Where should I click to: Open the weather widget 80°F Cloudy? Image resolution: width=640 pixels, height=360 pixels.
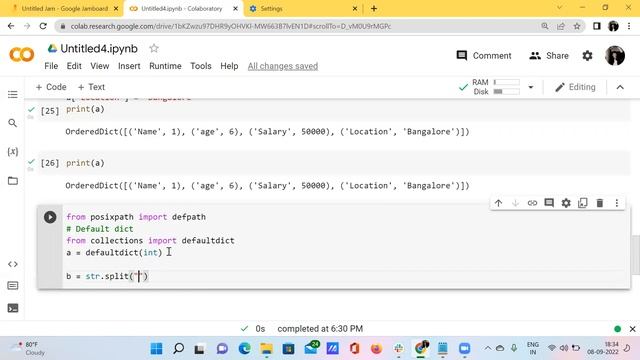click(x=28, y=349)
